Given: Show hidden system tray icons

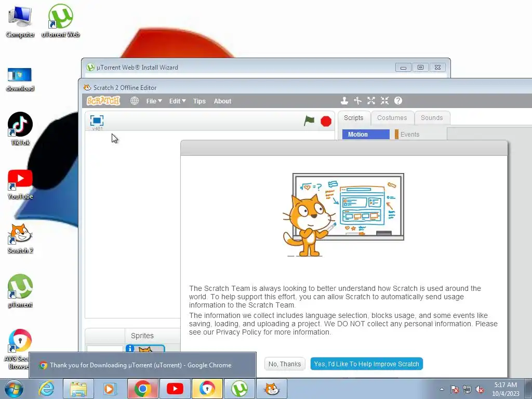Looking at the screenshot, I should coord(442,389).
